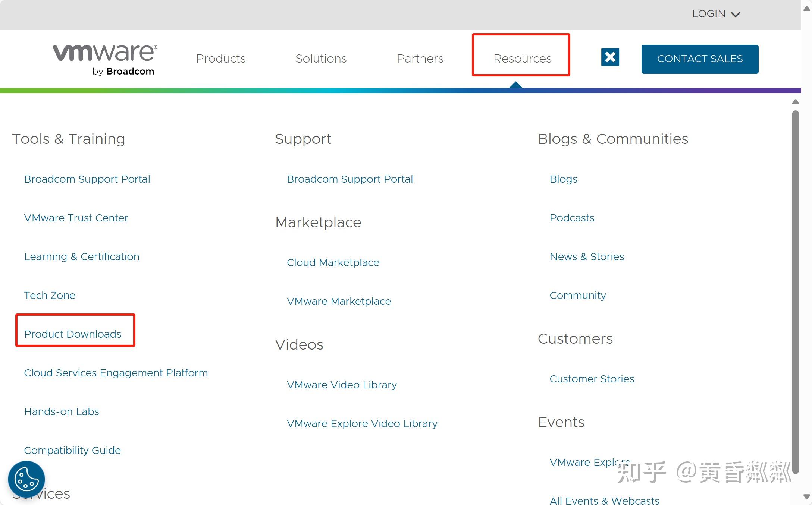Open the Products menu

[x=220, y=59]
